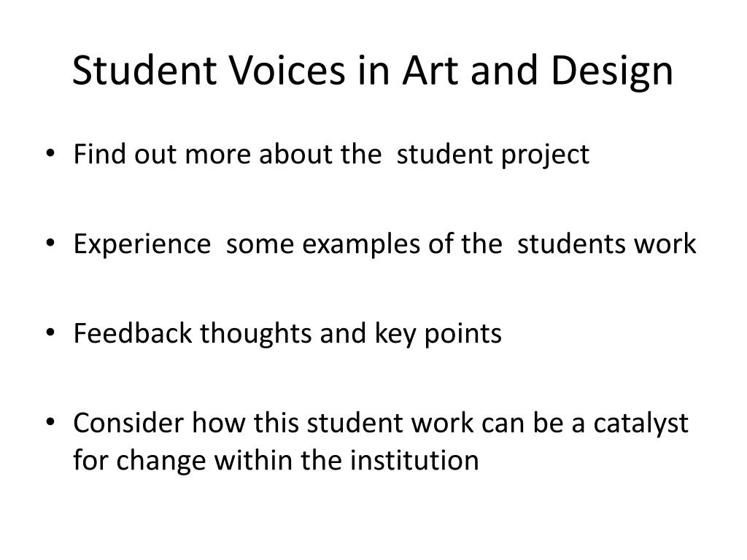Select the 'Feedback thoughts and key points' line
The height and width of the screenshot is (560, 747).
[287, 333]
